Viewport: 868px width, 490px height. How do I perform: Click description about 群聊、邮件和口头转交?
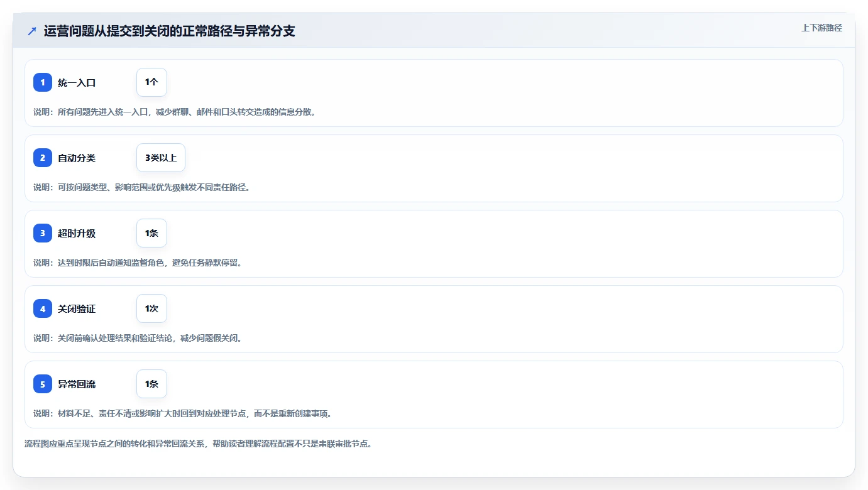174,112
